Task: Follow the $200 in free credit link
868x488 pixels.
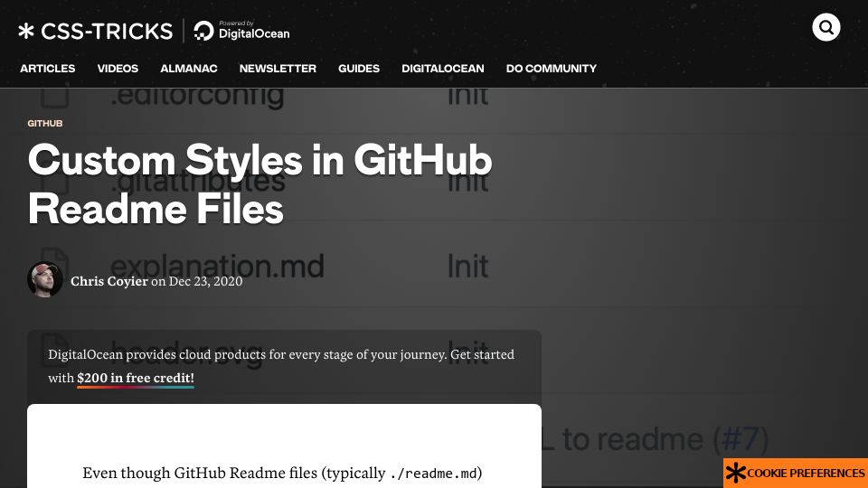Action: (136, 378)
